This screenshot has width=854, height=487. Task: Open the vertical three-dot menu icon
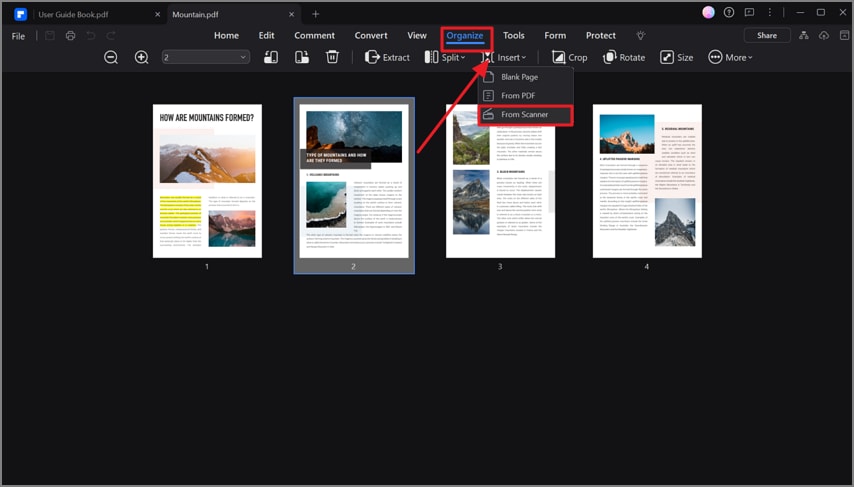tap(770, 12)
